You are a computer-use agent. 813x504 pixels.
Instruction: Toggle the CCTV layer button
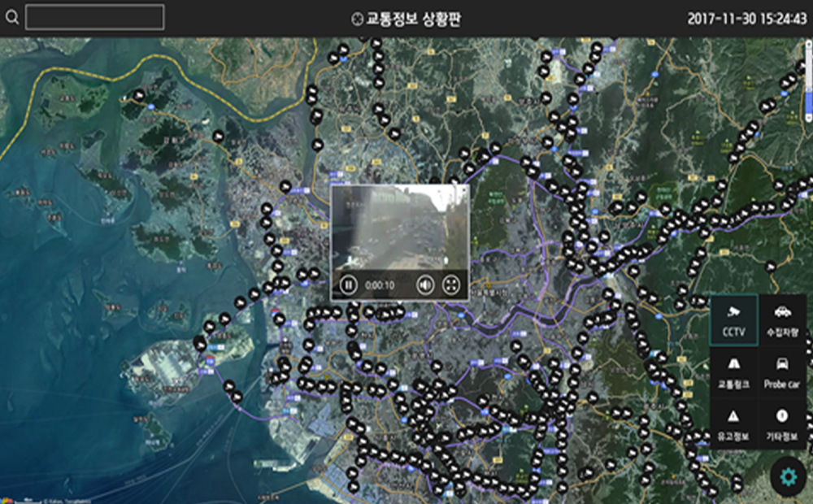click(734, 320)
